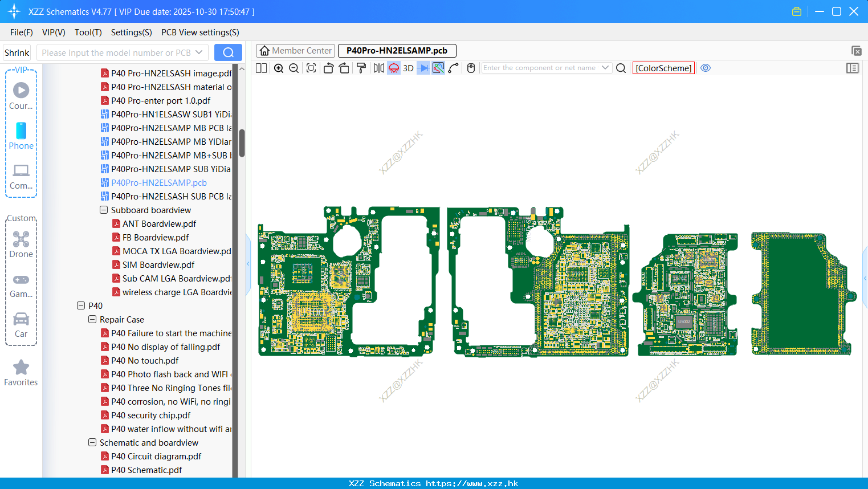Collapse the Repair Case node

(x=92, y=319)
